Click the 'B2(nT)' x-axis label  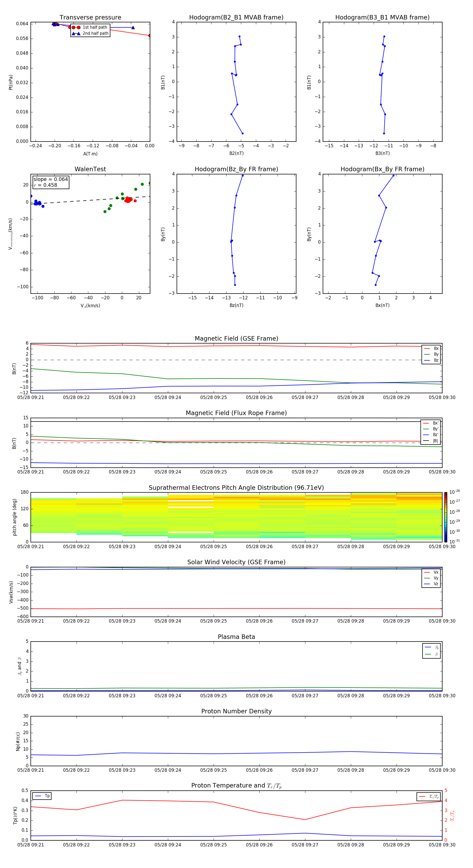click(x=236, y=153)
